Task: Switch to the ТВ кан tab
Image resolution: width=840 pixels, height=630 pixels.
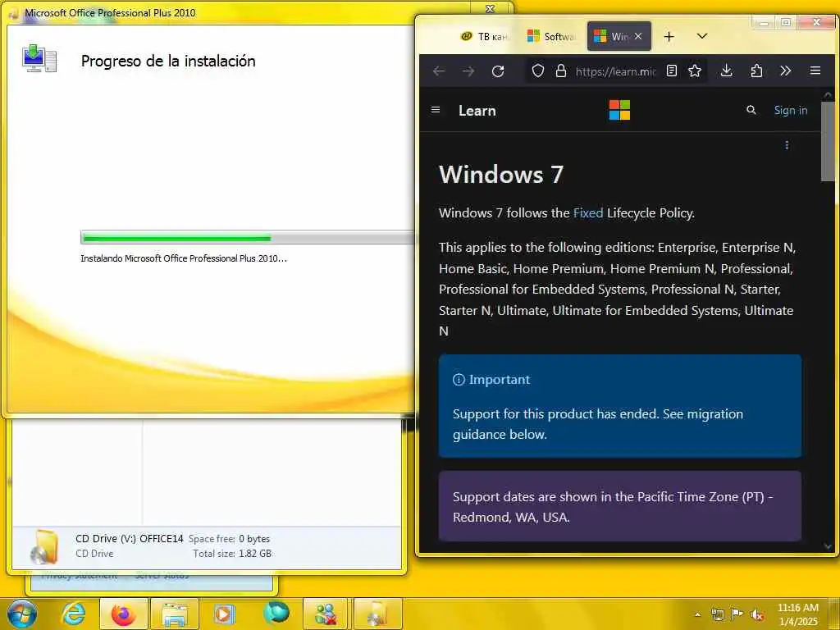Action: [485, 36]
